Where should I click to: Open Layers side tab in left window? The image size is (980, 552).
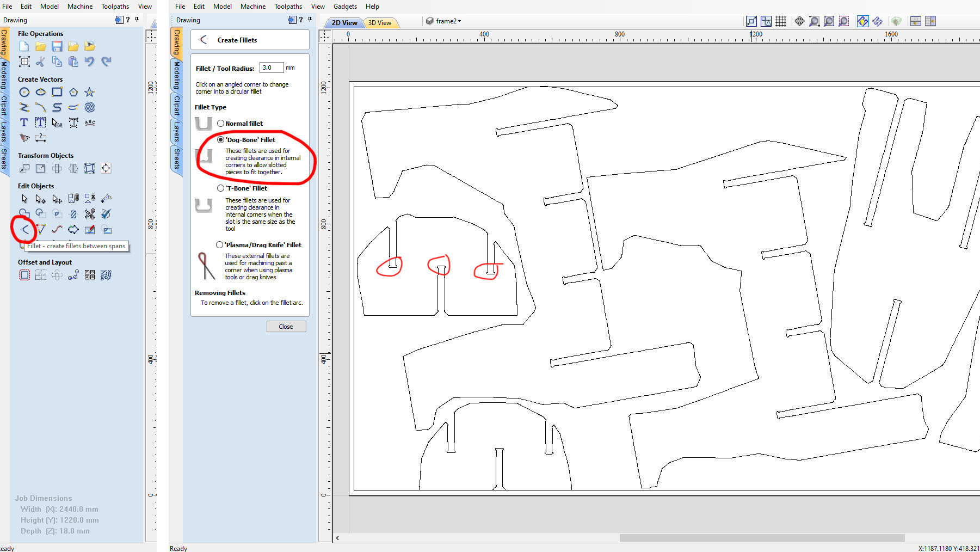4,131
